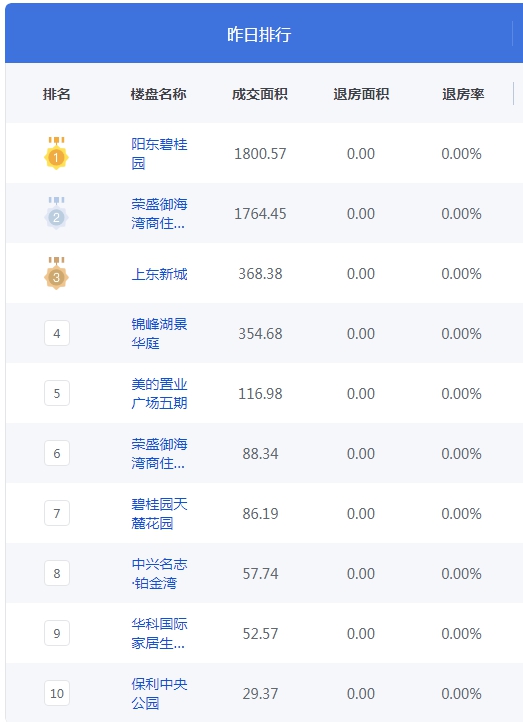This screenshot has width=523, height=722.
Task: Open the 华科国际家居生... property link
Action: [x=159, y=634]
